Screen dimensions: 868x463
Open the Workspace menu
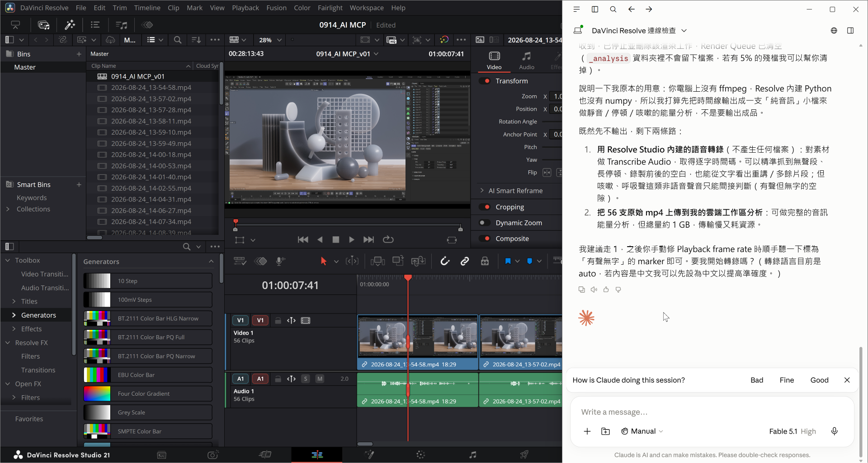366,8
